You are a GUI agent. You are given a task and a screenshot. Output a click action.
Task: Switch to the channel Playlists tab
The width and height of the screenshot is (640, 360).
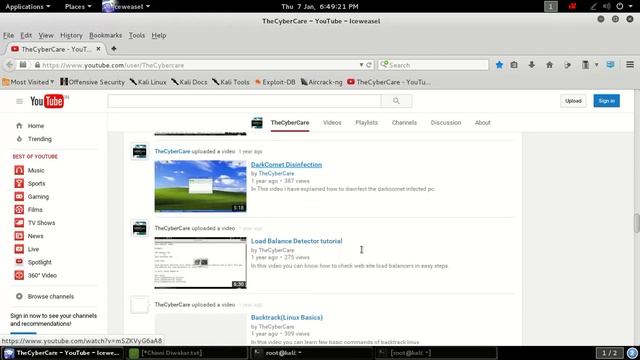[367, 122]
